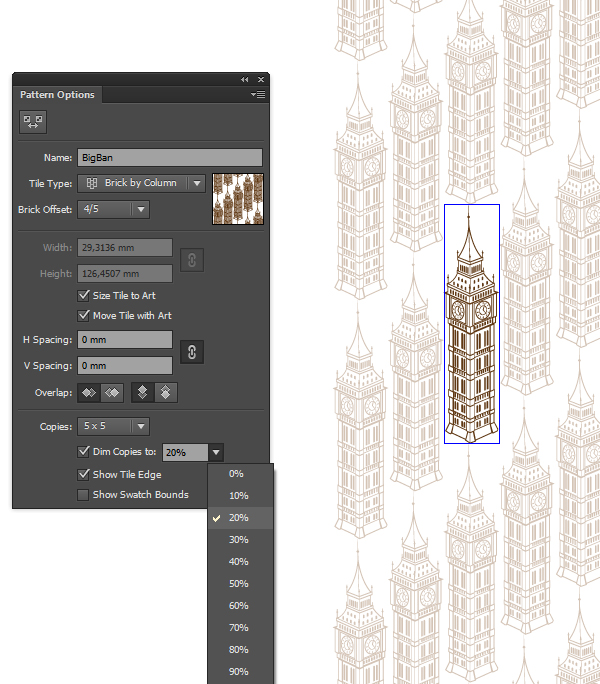Switch to the Pattern Options tab
The height and width of the screenshot is (684, 600).
(57, 95)
